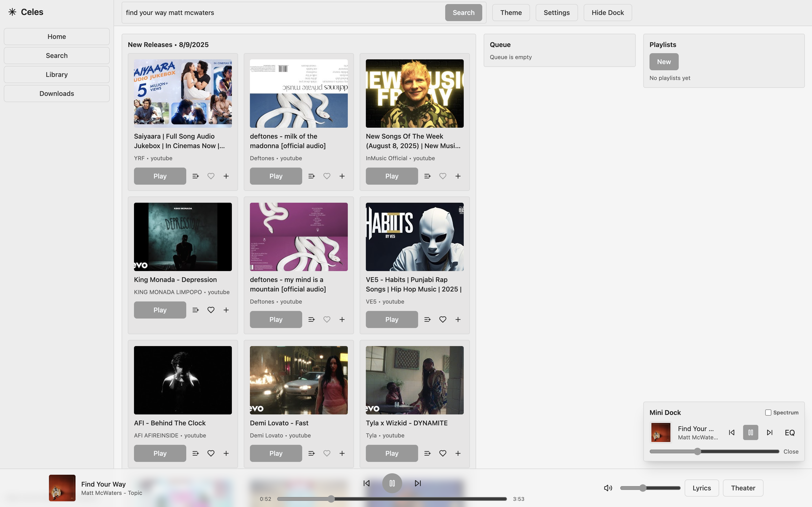This screenshot has height=507, width=812.
Task: Open Theme options
Action: [x=511, y=12]
